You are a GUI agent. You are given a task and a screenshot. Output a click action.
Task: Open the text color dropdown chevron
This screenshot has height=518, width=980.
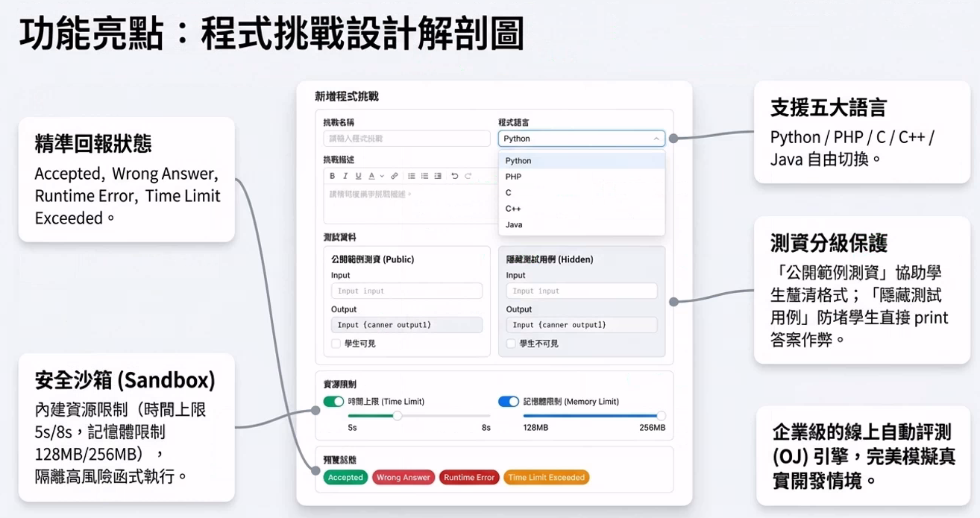[x=382, y=177]
